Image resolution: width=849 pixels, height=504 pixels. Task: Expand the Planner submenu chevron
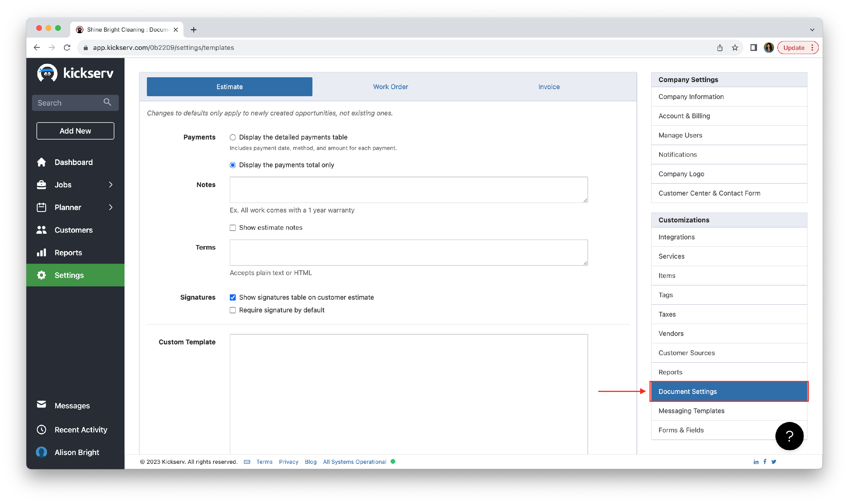point(111,207)
